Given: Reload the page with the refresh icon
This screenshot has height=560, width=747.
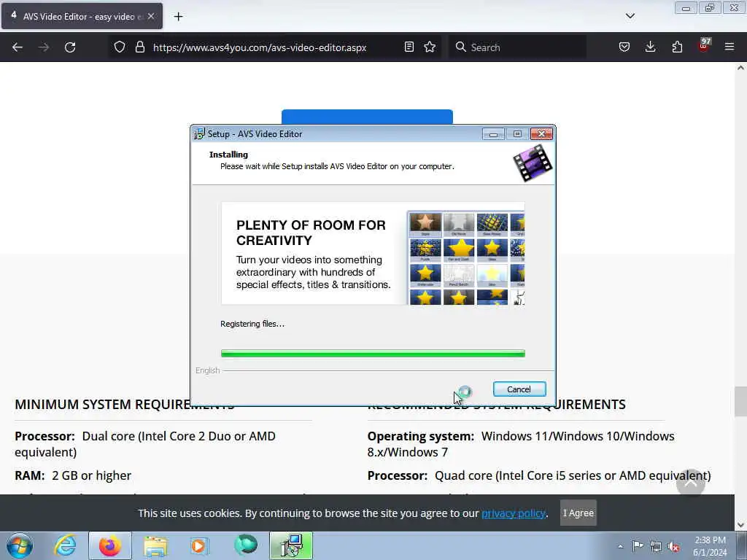Looking at the screenshot, I should (x=70, y=47).
